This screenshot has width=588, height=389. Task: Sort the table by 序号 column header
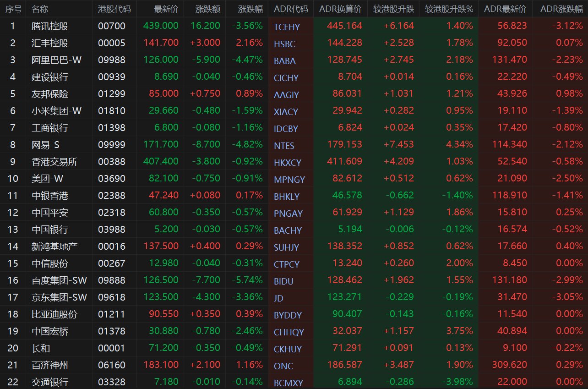click(13, 9)
